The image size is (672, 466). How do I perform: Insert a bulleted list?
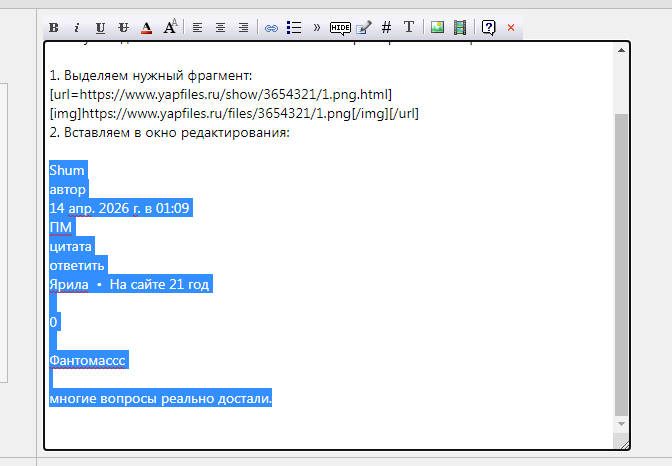tap(294, 28)
